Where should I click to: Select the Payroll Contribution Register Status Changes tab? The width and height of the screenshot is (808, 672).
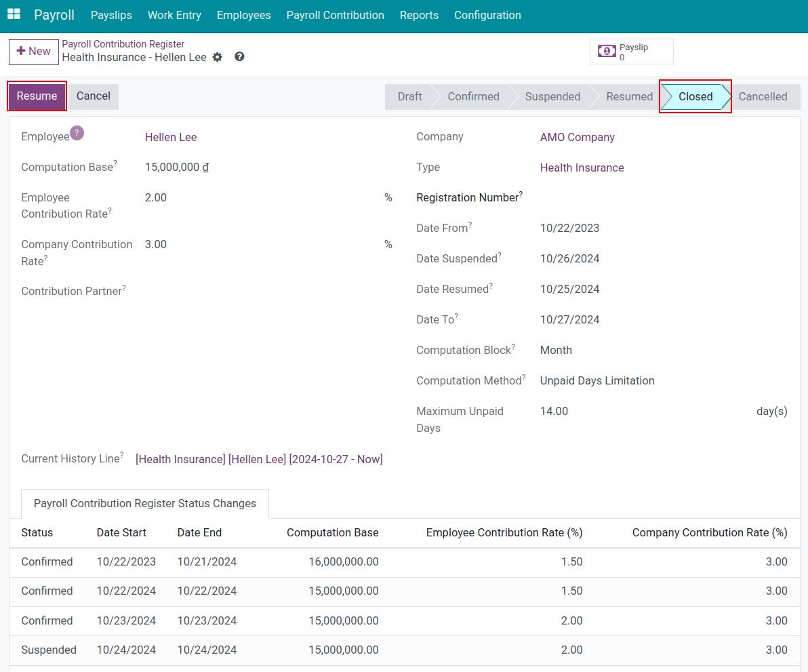point(145,503)
